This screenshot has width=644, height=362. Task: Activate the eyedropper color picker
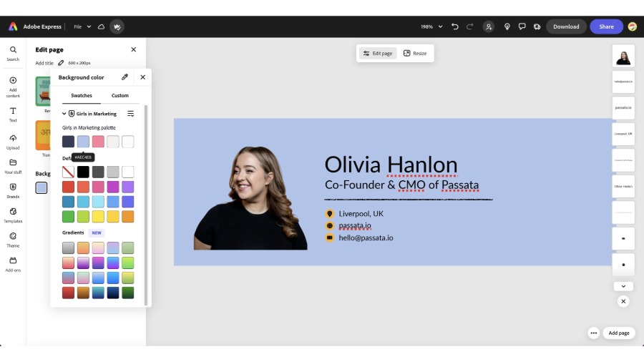tap(125, 77)
